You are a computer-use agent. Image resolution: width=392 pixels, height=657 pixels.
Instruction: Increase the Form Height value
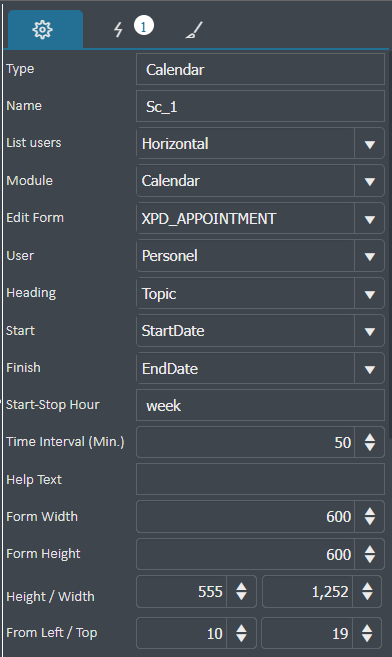tap(369, 549)
